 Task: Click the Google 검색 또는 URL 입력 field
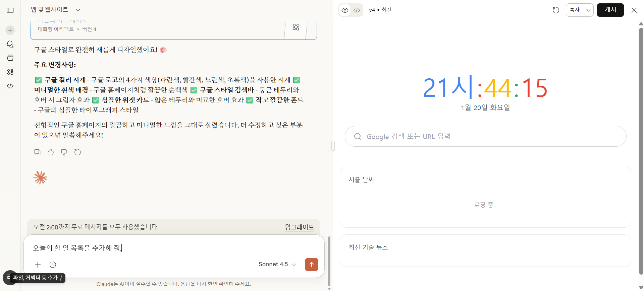click(x=485, y=136)
